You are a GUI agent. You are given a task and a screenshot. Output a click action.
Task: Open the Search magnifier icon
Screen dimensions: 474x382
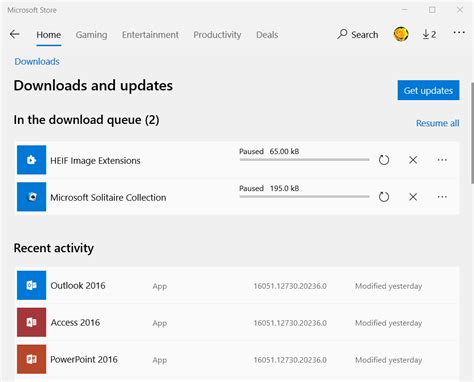pyautogui.click(x=342, y=34)
